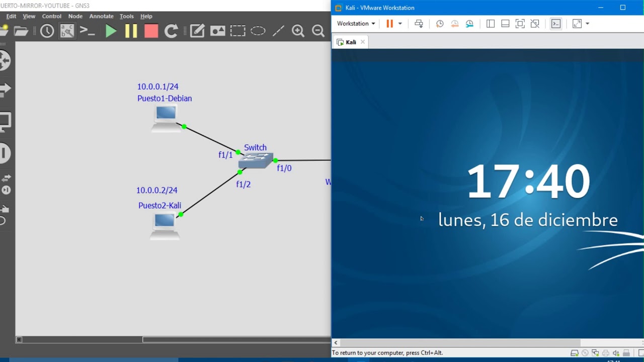The width and height of the screenshot is (644, 362).
Task: Open console to all devices in GNS3
Action: click(x=88, y=31)
